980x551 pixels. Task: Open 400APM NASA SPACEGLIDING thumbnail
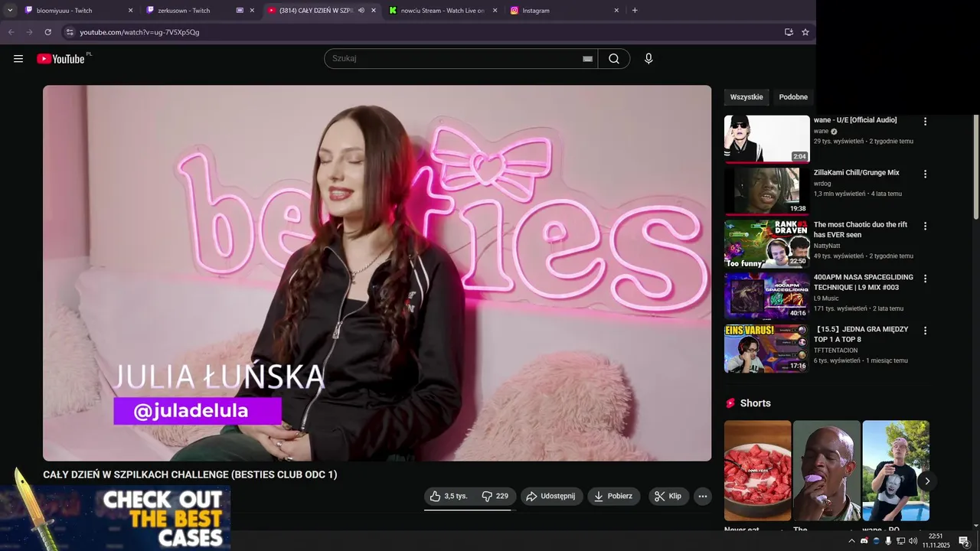click(766, 296)
